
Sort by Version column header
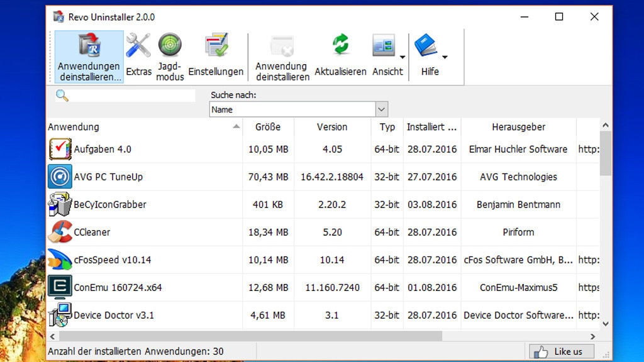tap(332, 127)
